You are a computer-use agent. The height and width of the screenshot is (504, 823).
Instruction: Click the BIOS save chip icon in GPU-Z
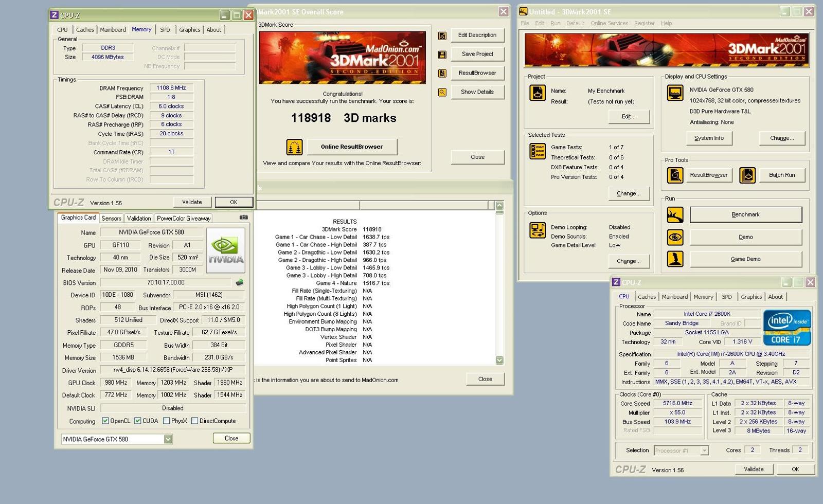239,282
